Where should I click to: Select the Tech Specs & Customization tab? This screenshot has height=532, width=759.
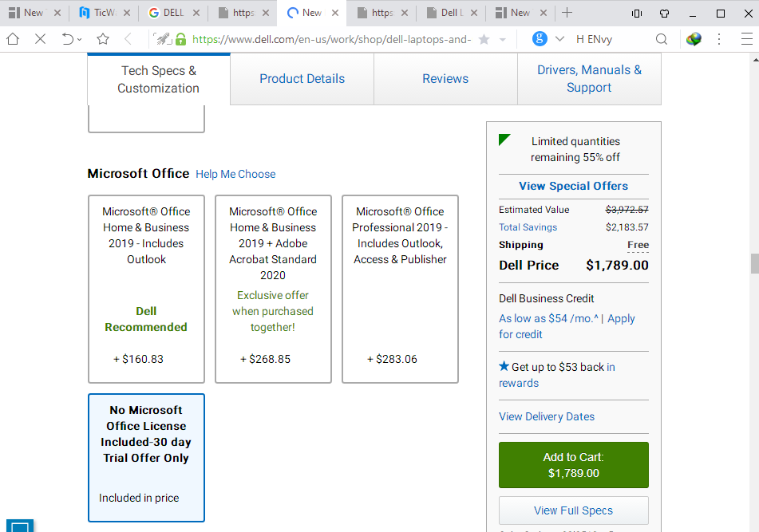coord(158,79)
